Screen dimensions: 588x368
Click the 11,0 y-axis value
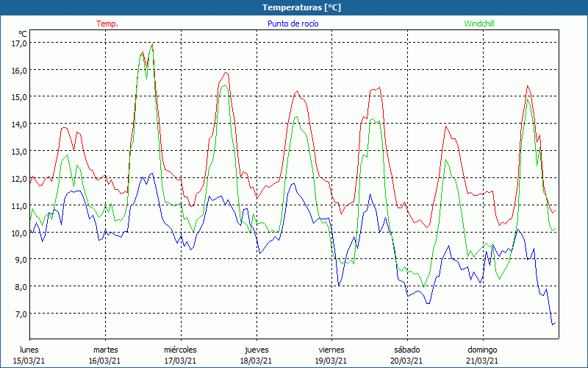click(20, 205)
